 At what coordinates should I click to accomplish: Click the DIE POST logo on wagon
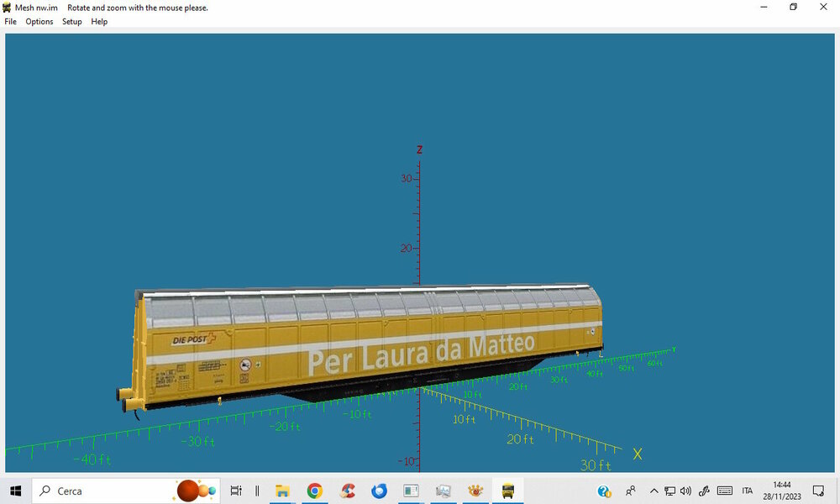(194, 339)
